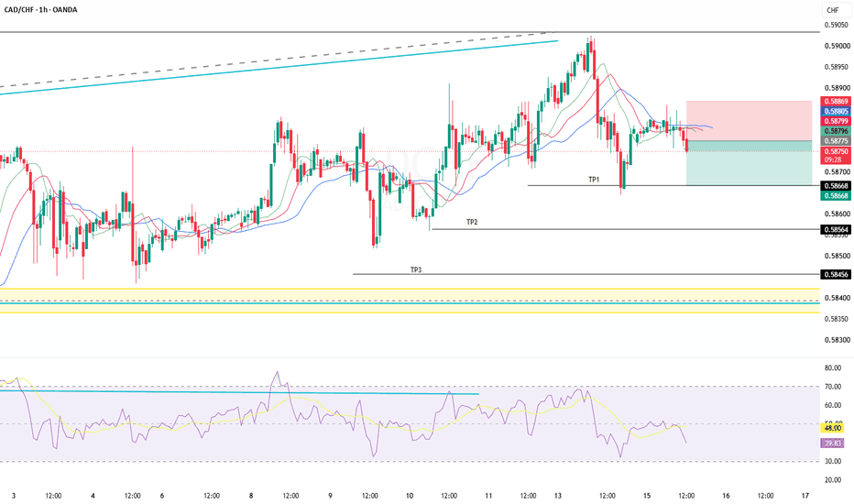Click the red stop-loss zone of short position
Viewport: 854px width, 504px height.
pos(749,120)
